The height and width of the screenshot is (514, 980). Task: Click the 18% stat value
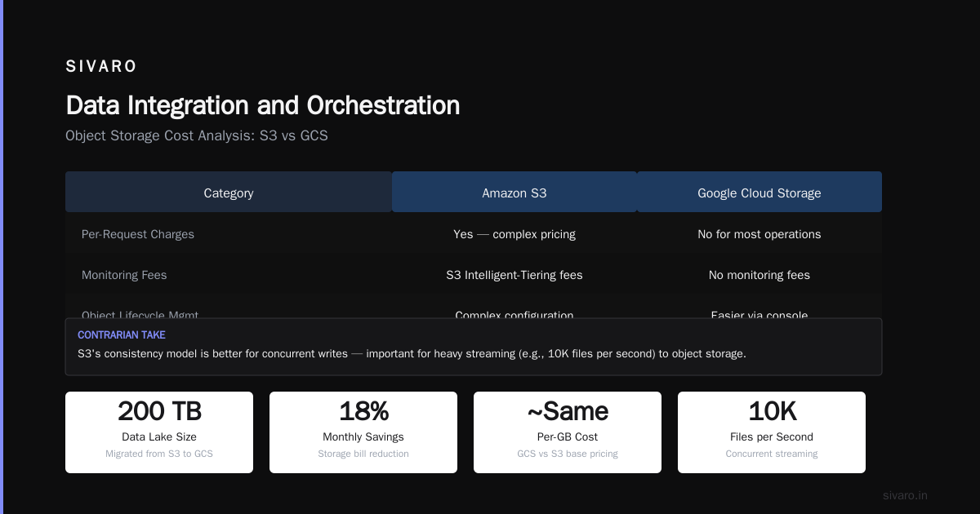tap(363, 411)
